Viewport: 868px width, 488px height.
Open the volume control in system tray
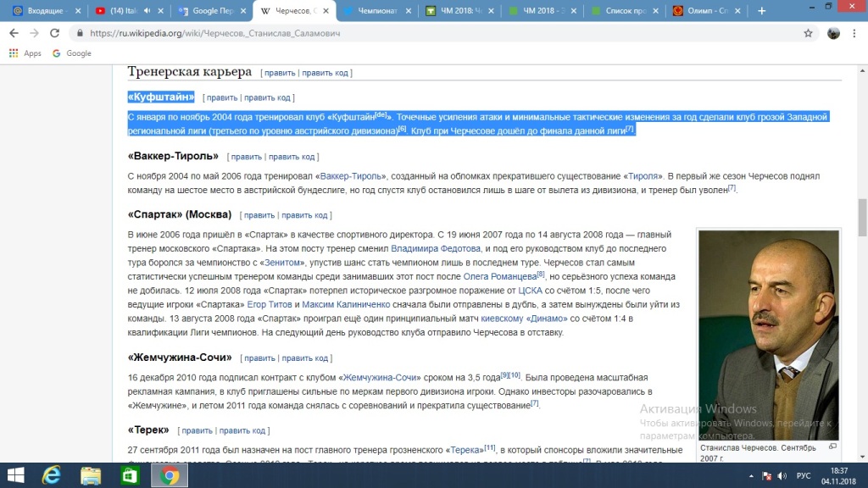pos(782,476)
